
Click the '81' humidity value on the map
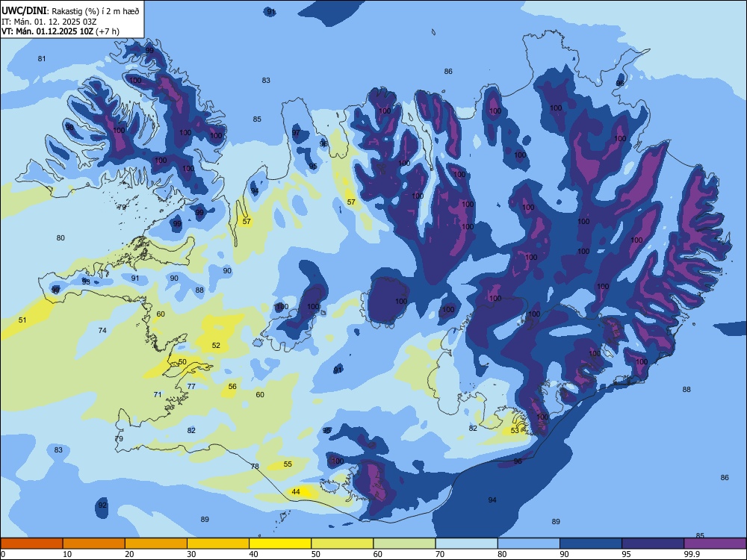pos(42,58)
